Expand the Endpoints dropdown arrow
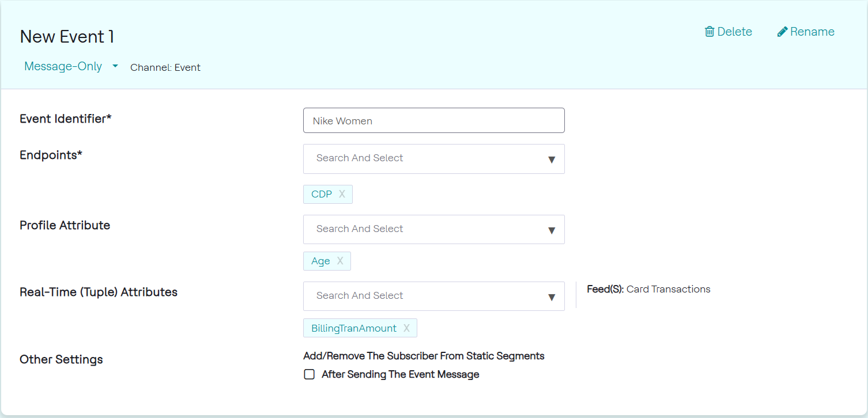 [x=552, y=159]
